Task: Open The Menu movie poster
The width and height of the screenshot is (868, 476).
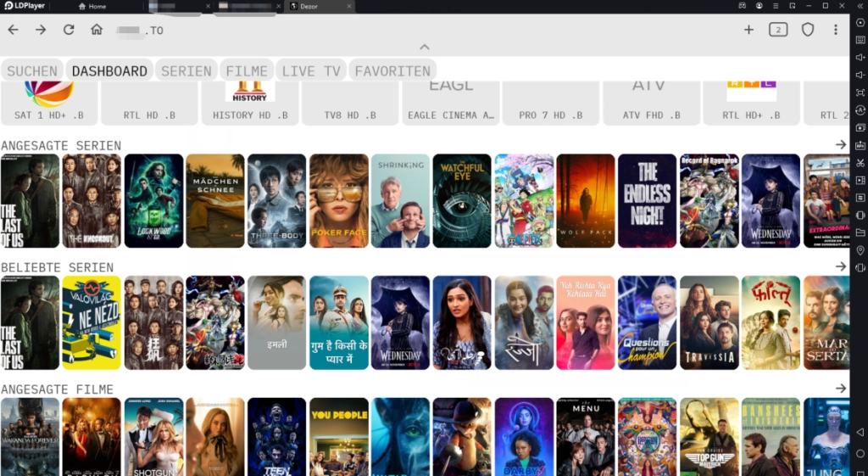Action: tap(586, 437)
